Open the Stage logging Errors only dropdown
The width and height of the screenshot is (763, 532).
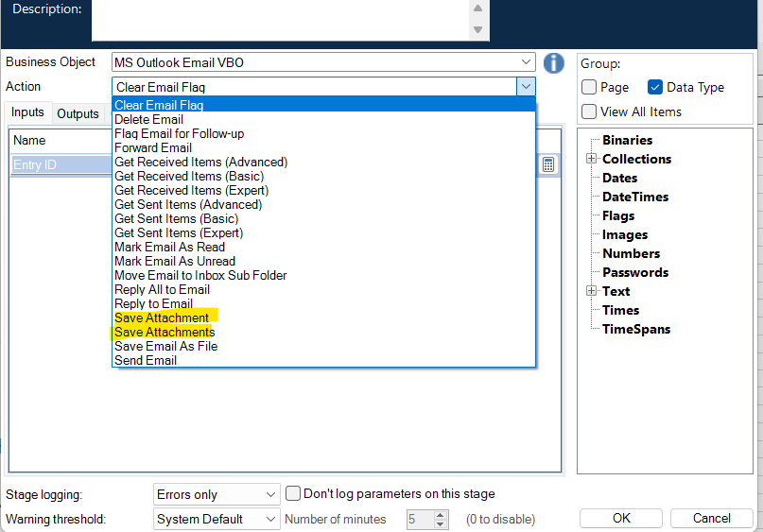[x=217, y=494]
